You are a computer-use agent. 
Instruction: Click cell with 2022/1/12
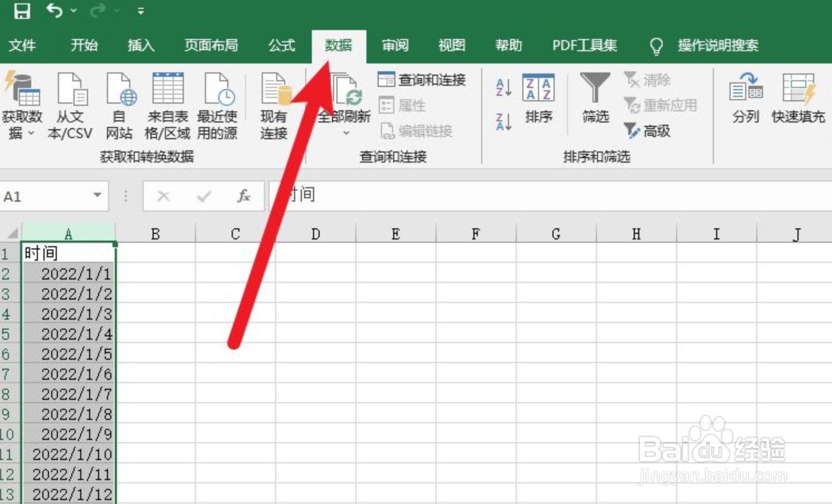[x=68, y=494]
